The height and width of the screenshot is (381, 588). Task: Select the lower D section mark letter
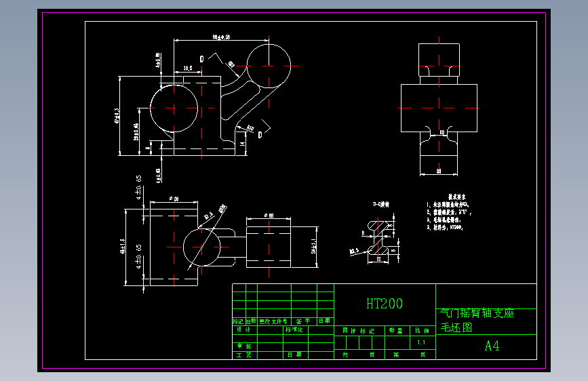point(260,135)
